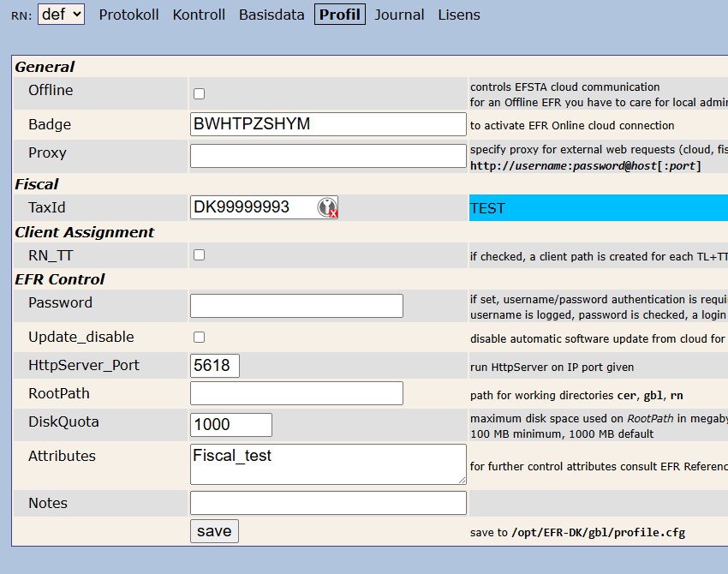Click the save button
The image size is (728, 574).
[x=214, y=531]
